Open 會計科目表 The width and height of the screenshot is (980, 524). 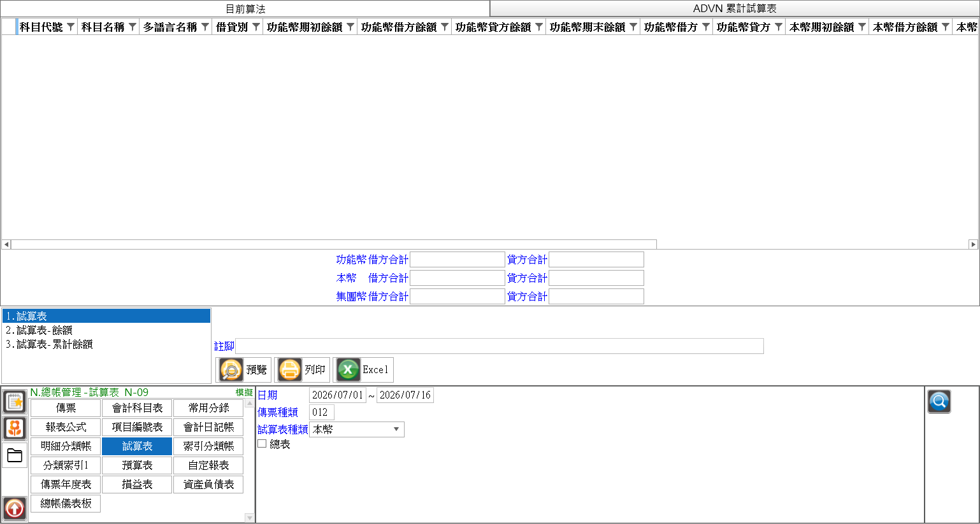tap(137, 408)
